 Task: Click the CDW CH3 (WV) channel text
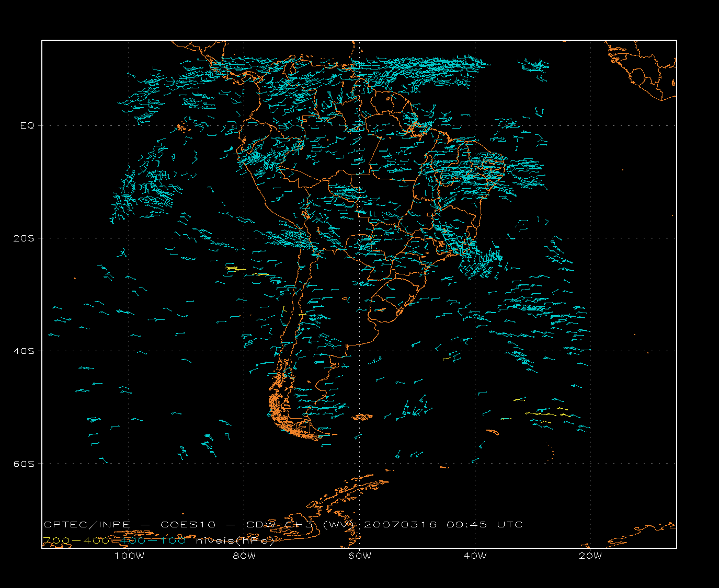click(x=300, y=524)
